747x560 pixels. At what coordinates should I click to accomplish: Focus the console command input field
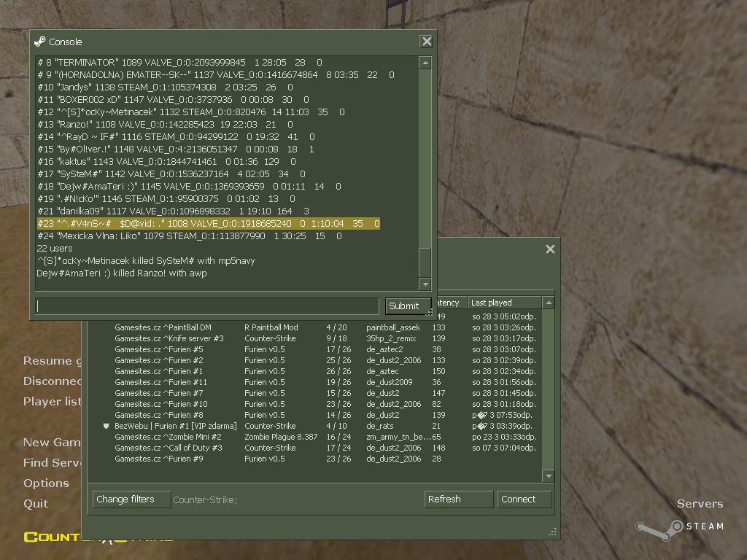(x=207, y=306)
